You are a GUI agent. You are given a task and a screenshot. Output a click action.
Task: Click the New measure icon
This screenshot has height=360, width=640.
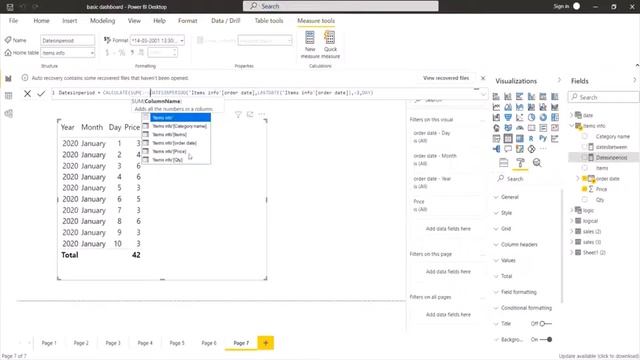pos(310,38)
